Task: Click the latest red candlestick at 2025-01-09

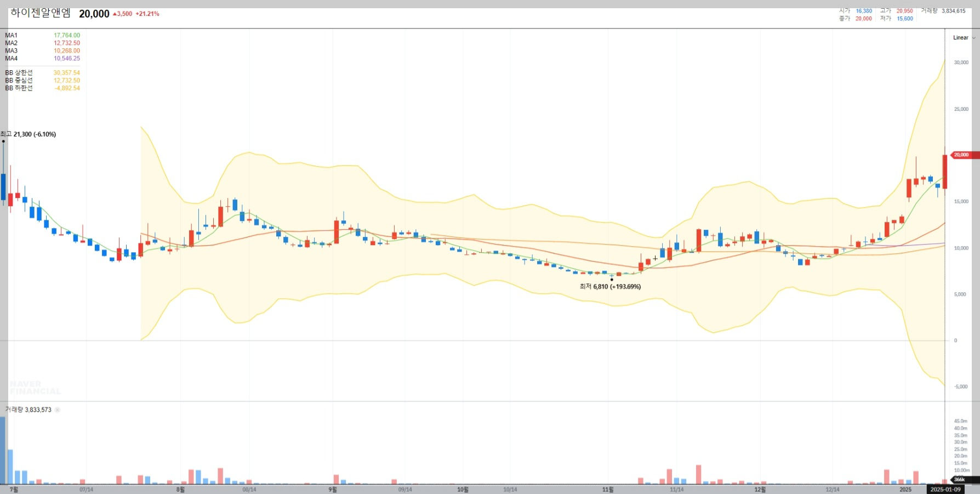Action: point(945,172)
